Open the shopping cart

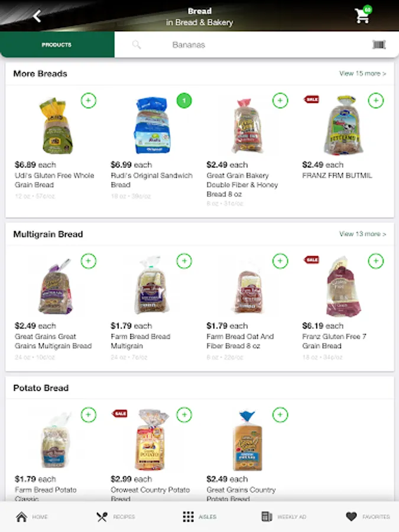[x=363, y=15]
